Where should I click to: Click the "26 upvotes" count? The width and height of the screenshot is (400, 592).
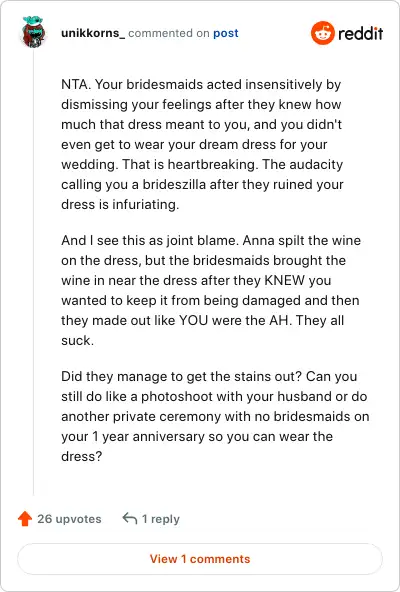pos(69,519)
